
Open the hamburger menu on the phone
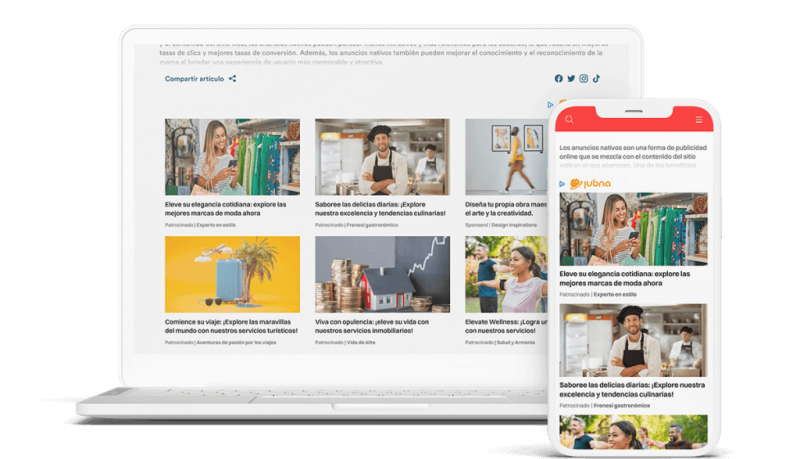click(x=699, y=120)
